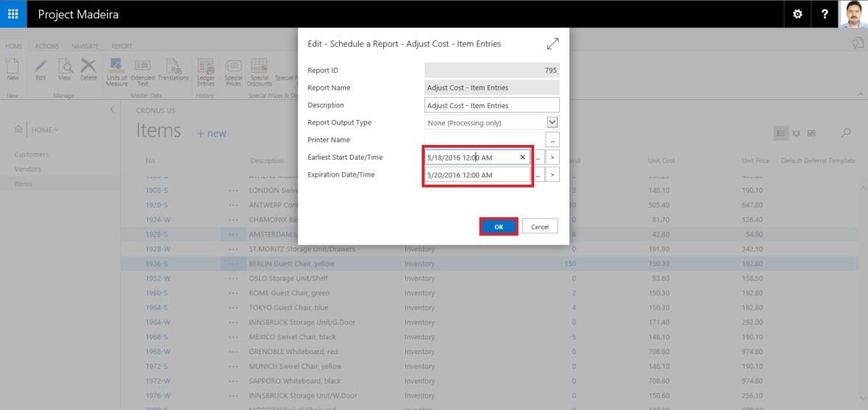The height and width of the screenshot is (410, 868).
Task: Open Earliest Start Date/Time picker ellipsis
Action: pyautogui.click(x=539, y=157)
